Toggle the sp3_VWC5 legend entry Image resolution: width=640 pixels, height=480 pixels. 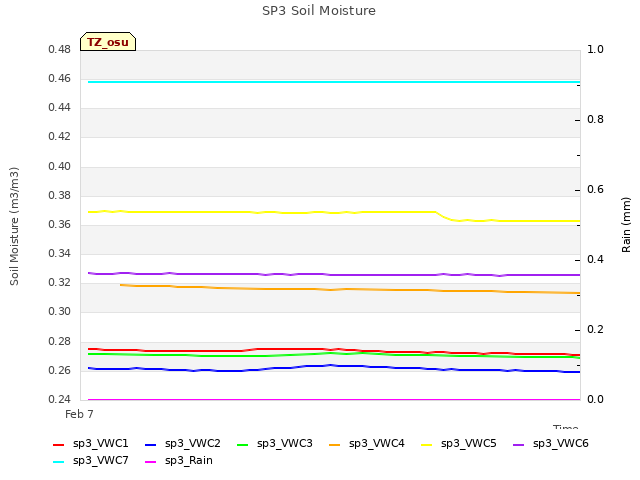pos(459,444)
